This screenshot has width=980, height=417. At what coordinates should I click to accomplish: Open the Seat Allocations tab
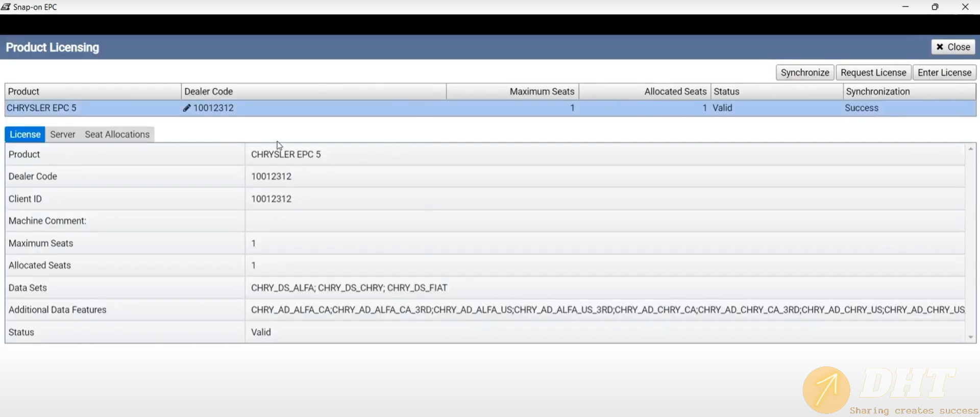117,134
